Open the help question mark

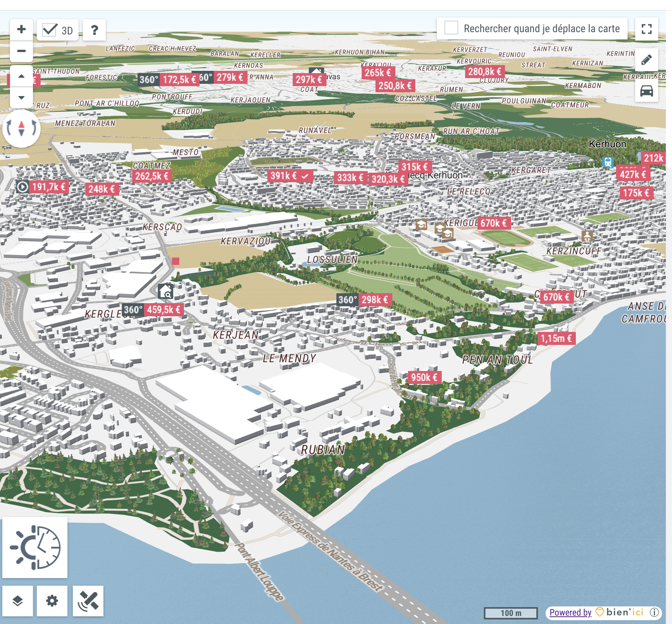[x=94, y=30]
